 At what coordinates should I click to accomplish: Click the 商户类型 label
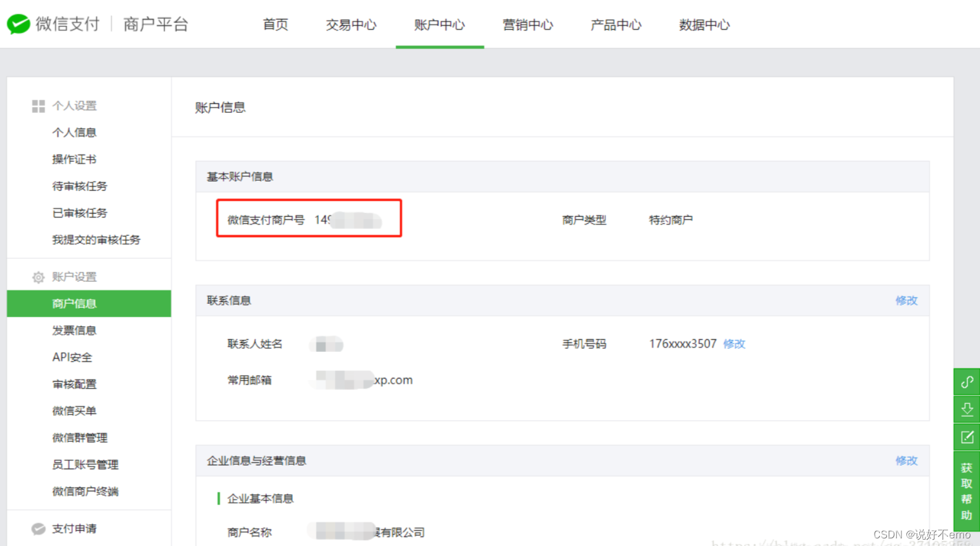point(584,220)
